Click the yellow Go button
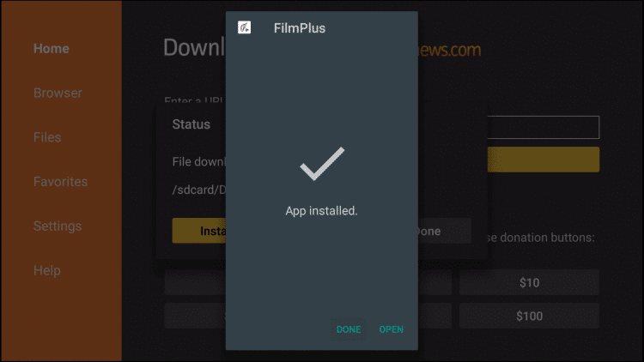The height and width of the screenshot is (362, 644). click(543, 160)
